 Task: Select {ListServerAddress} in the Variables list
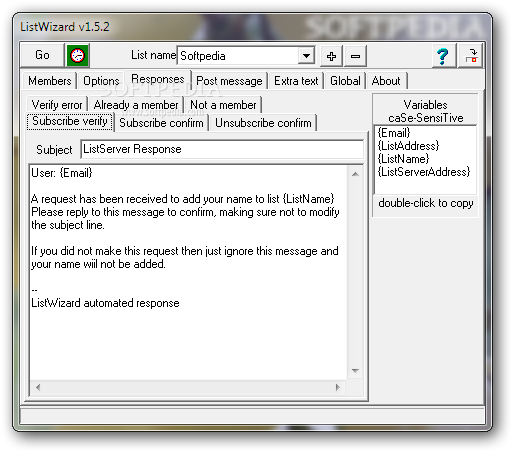coord(424,172)
